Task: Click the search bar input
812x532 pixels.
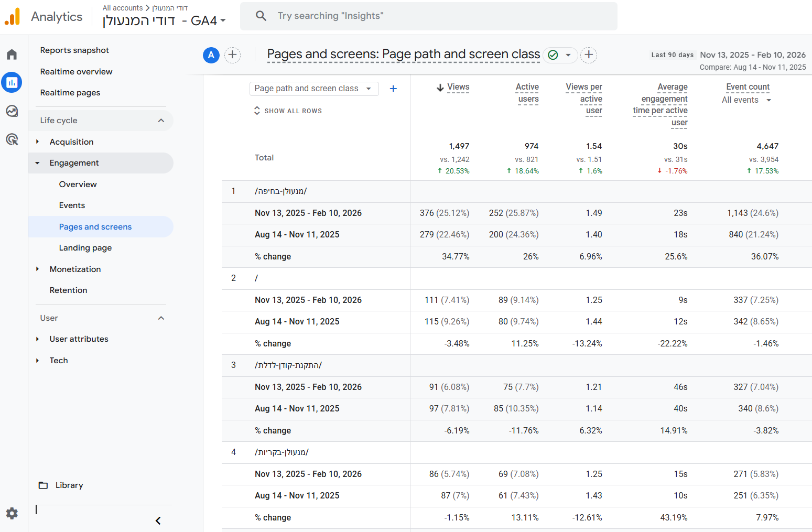Action: (x=428, y=16)
